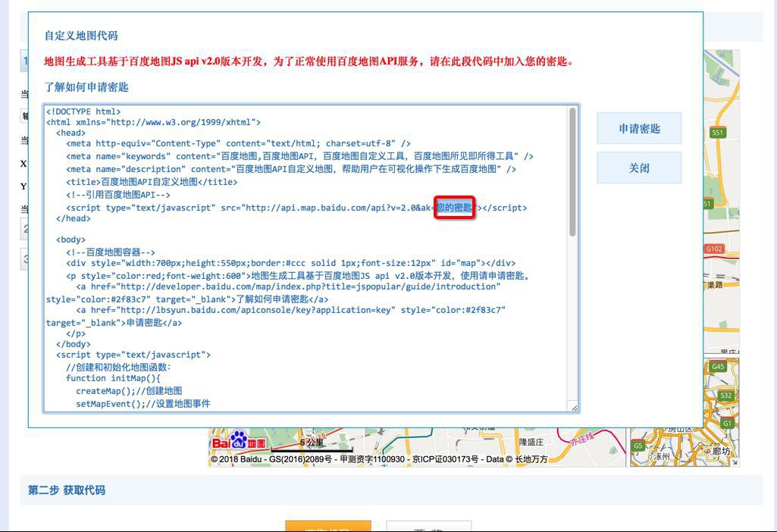Open the 了解如何申请密匙 link
The image size is (777, 532).
[x=86, y=87]
